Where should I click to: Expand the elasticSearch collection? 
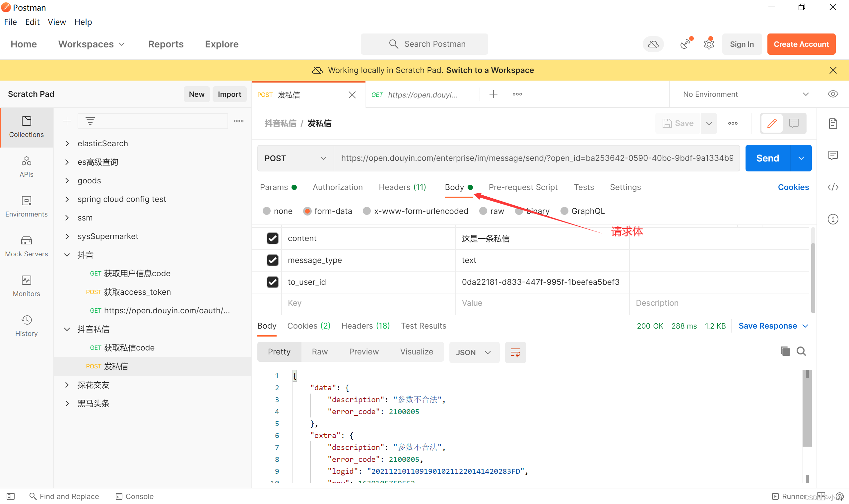[x=67, y=144]
